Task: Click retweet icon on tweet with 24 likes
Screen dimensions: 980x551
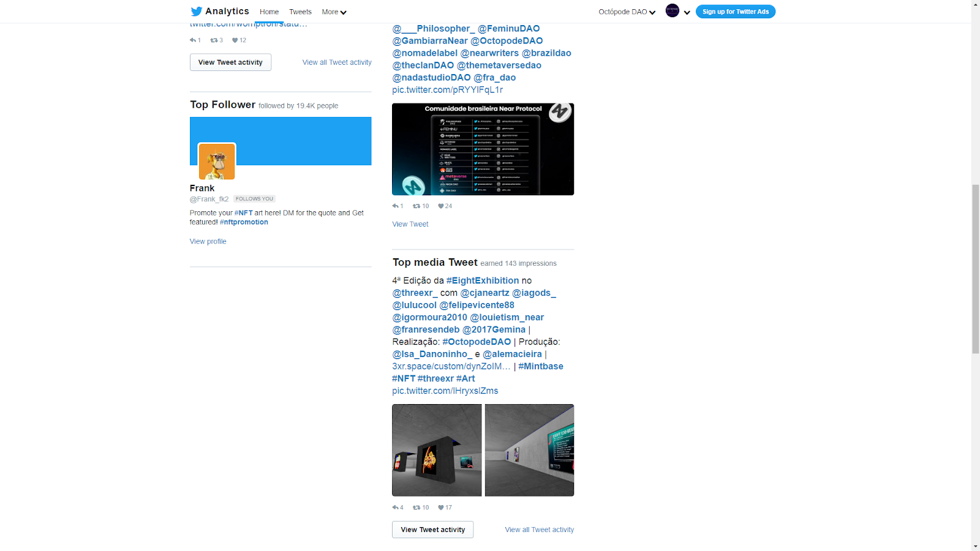Action: click(417, 206)
